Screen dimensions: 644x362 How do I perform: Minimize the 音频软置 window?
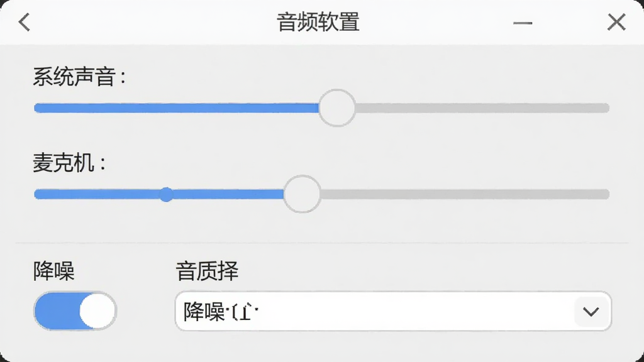click(523, 23)
